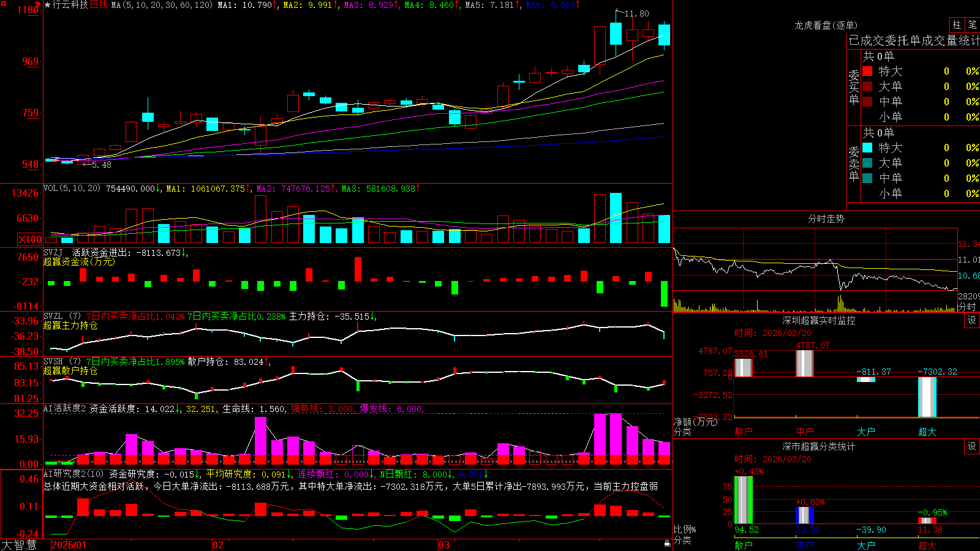This screenshot has height=551, width=980.
Task: Open 设 settings for 深圳超赢实时监控
Action: tap(971, 320)
